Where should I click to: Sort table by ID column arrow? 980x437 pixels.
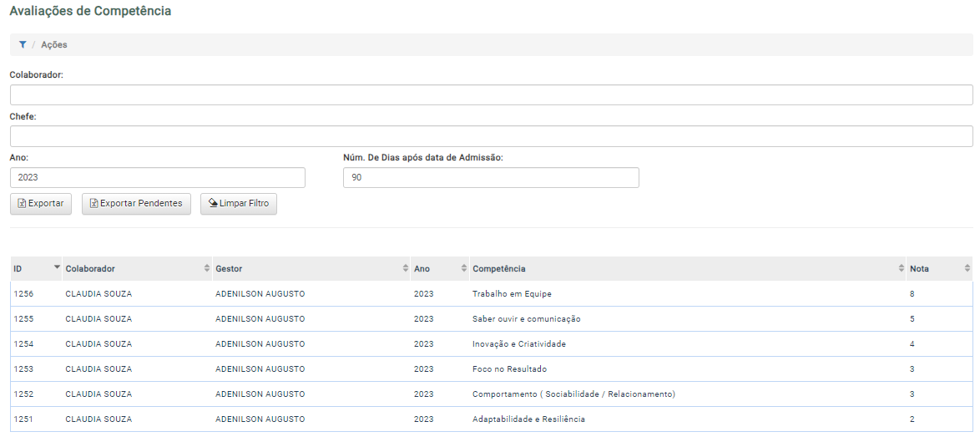pos(57,267)
